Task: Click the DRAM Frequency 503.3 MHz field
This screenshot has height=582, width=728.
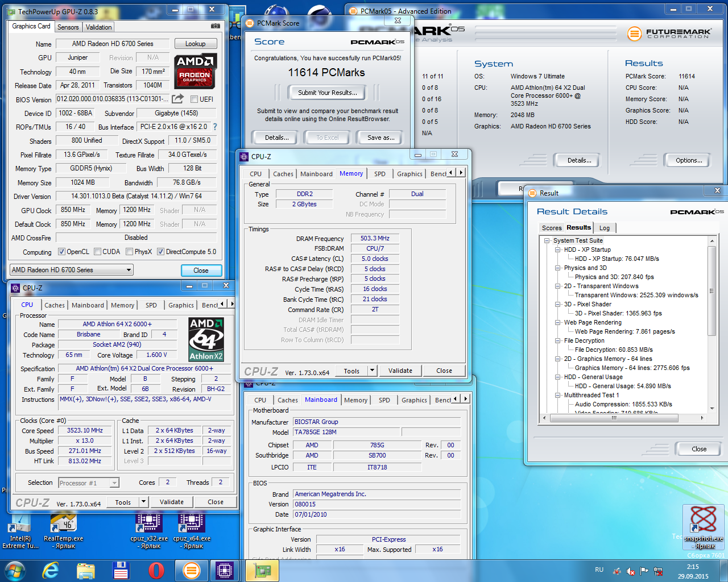Action: pos(375,239)
